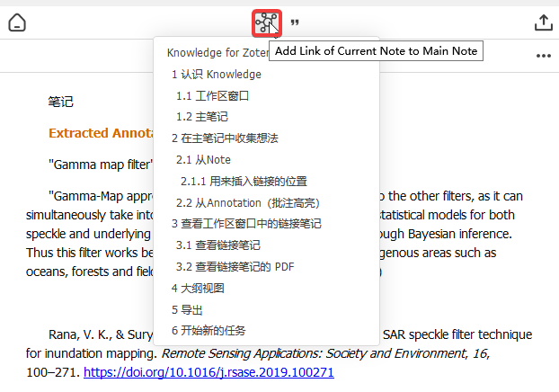559x392 pixels.
Task: Choose '3 查看工作区窗口中的链接笔记' heading
Action: click(246, 224)
